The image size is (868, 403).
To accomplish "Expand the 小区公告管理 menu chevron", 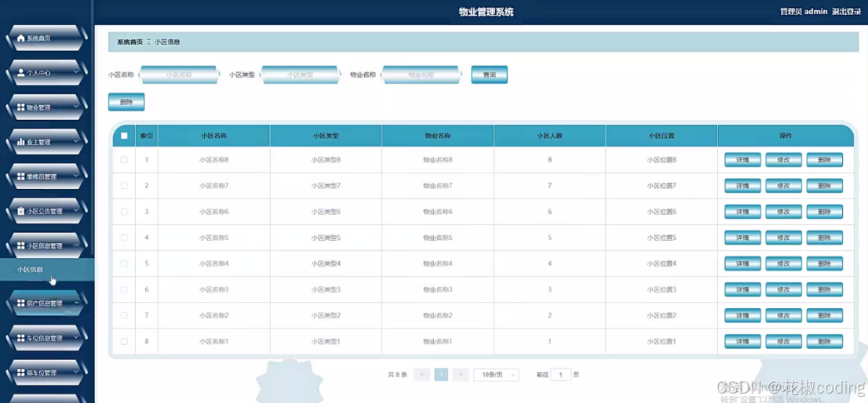I will click(x=76, y=211).
